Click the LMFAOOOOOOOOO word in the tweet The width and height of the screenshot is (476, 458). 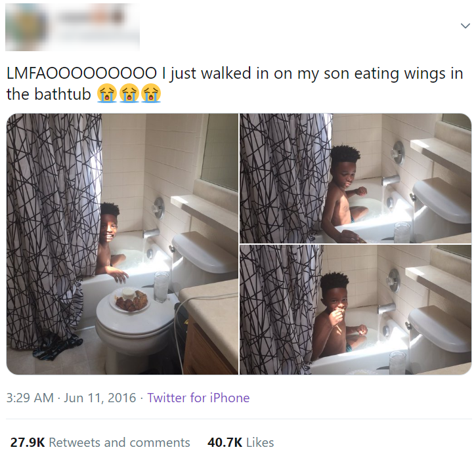[81, 73]
